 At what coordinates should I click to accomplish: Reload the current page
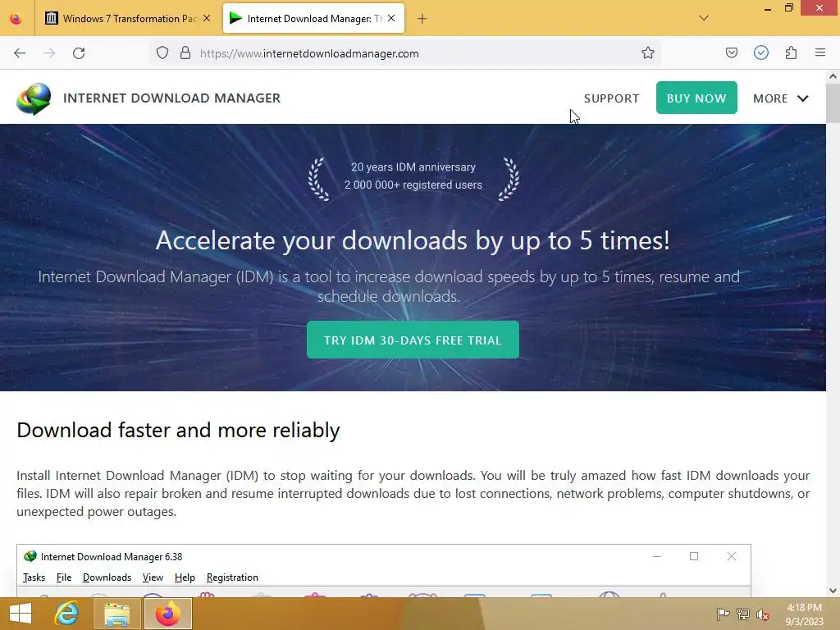(79, 53)
